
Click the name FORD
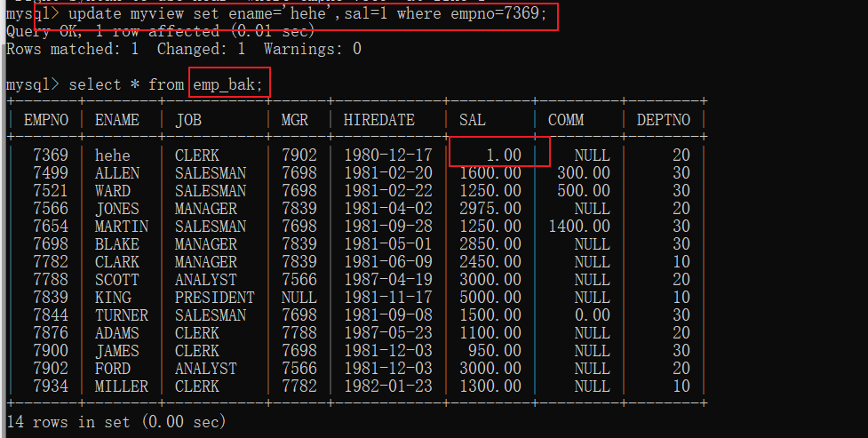click(112, 368)
